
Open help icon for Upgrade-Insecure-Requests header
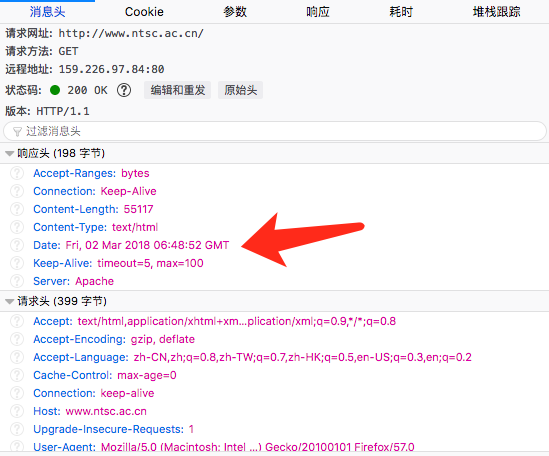[17, 429]
